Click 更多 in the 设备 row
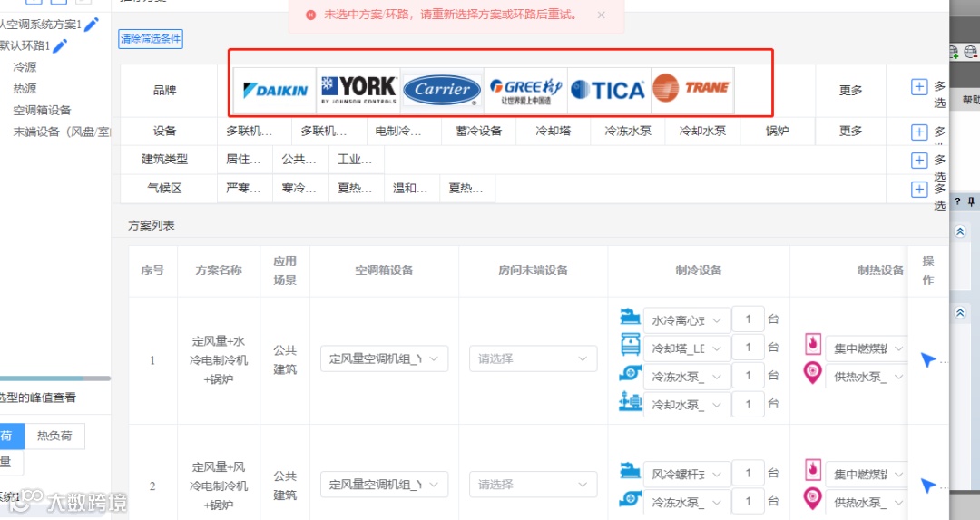 [x=850, y=132]
